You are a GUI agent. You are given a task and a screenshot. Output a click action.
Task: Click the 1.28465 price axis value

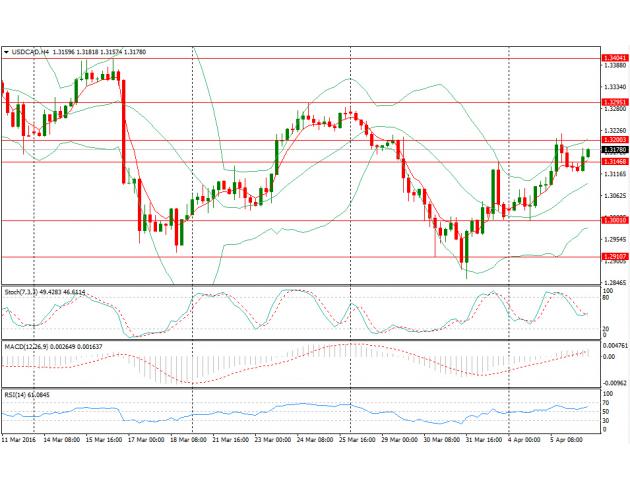coord(615,283)
